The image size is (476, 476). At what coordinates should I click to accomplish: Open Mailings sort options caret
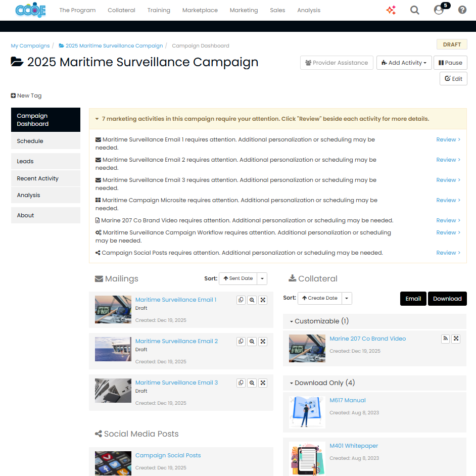pyautogui.click(x=262, y=279)
